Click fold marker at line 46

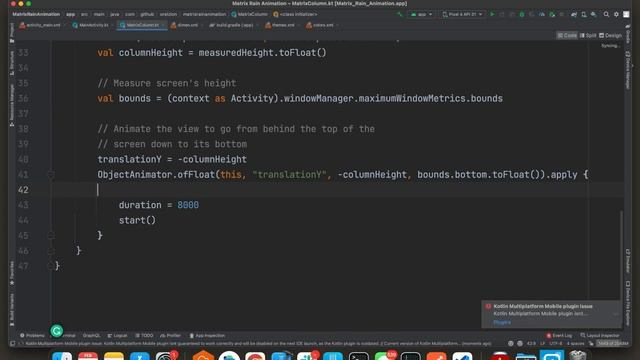tap(51, 251)
